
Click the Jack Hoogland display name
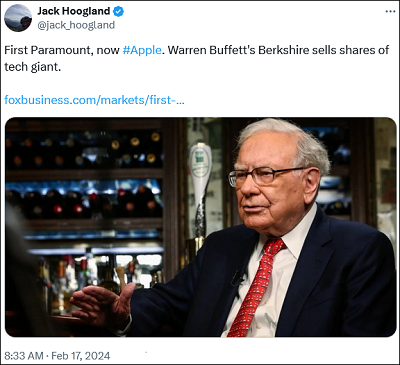tap(74, 11)
